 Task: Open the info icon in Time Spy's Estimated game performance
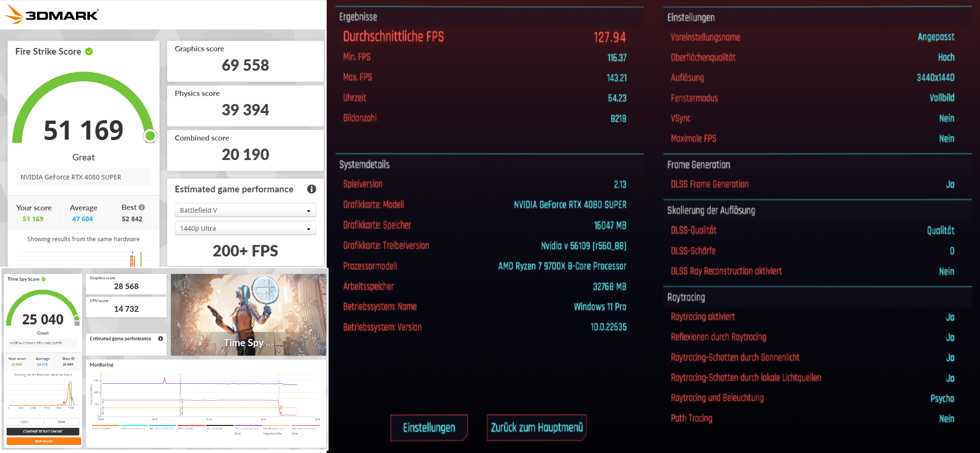[x=160, y=339]
